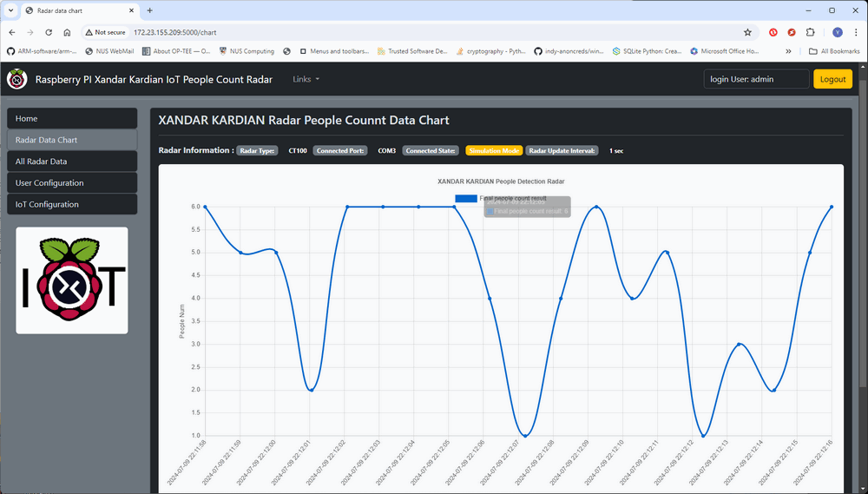Viewport: 868px width, 494px height.
Task: Show more bookmarks with double chevron
Action: tap(788, 51)
